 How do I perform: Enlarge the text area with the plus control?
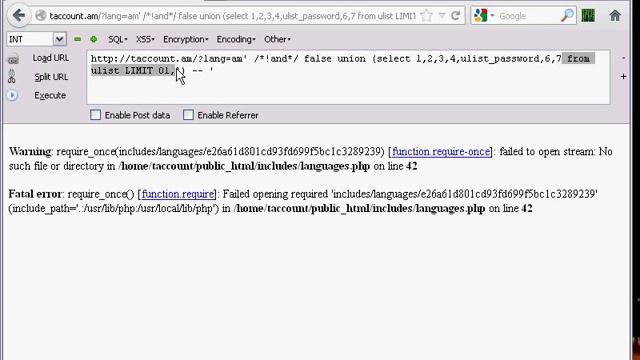coord(623,76)
